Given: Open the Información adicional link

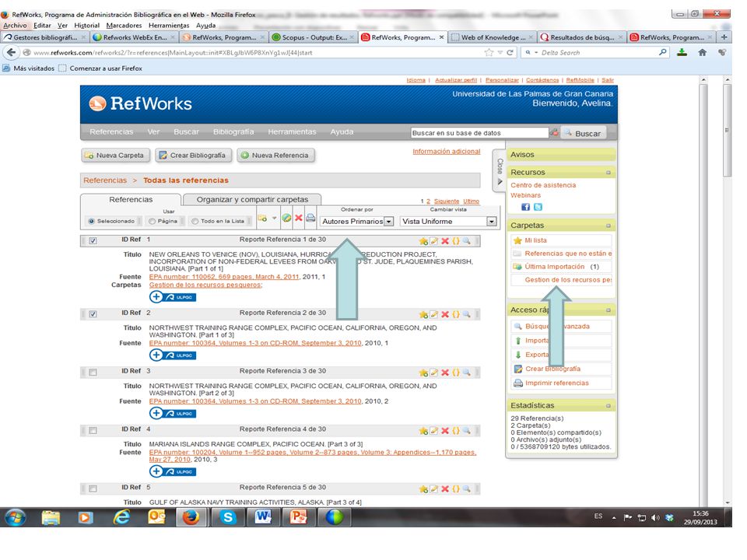Looking at the screenshot, I should [447, 152].
